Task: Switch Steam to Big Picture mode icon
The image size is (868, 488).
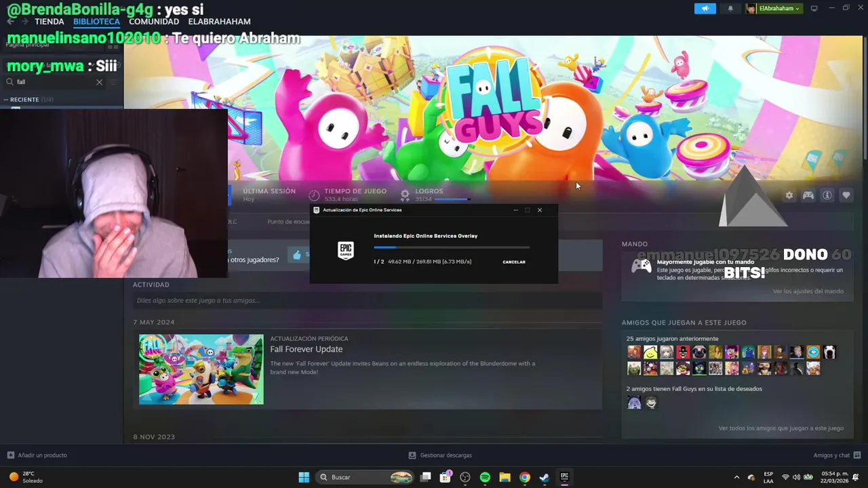Action: (814, 8)
